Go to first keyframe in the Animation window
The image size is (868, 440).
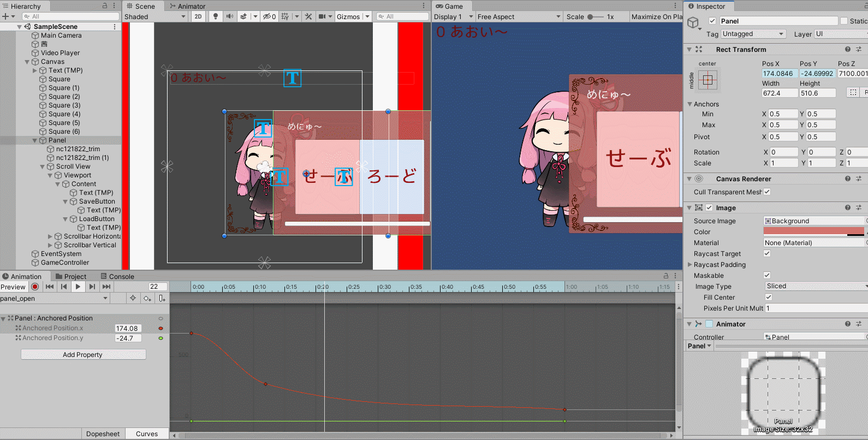tap(50, 287)
